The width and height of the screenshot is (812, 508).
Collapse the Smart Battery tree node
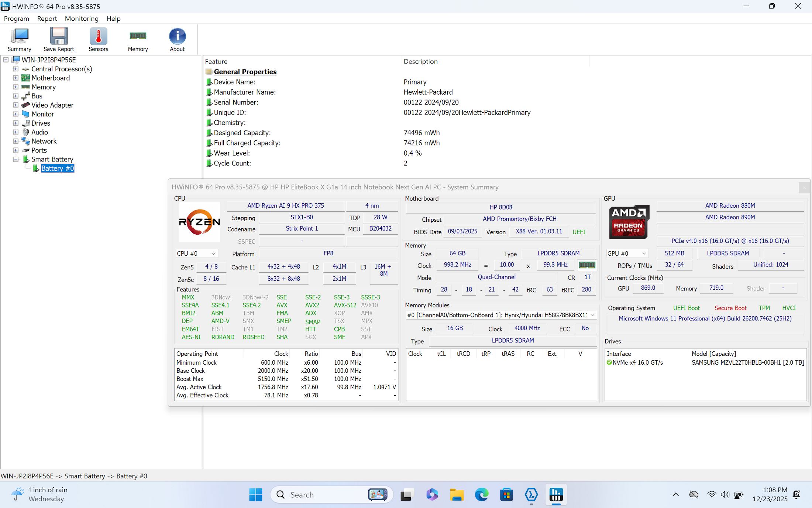tap(16, 159)
